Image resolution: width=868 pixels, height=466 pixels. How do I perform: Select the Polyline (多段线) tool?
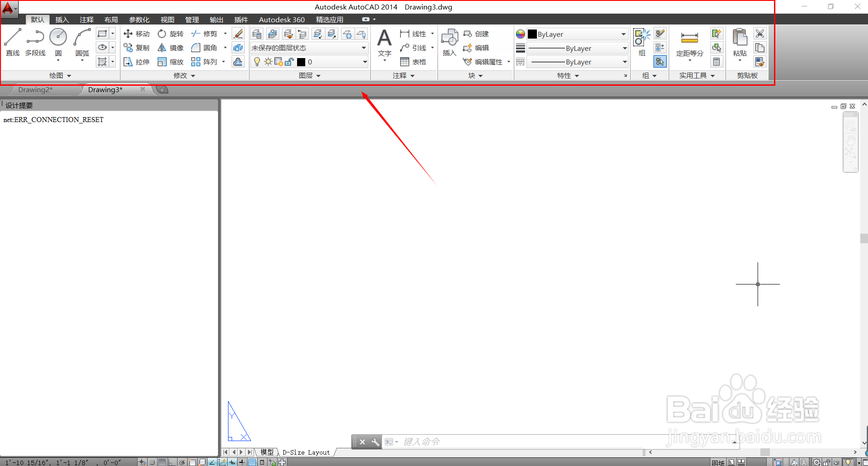pos(35,42)
